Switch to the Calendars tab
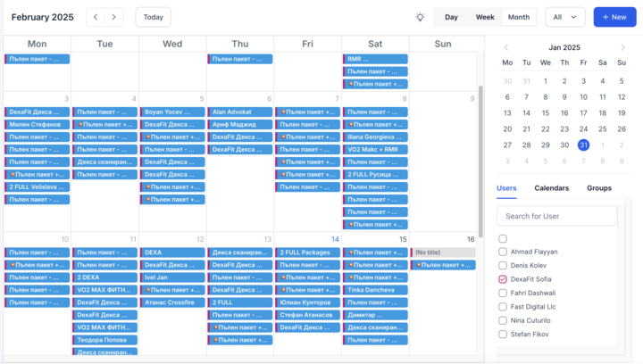Screen dimensions: 643x364 [x=551, y=188]
